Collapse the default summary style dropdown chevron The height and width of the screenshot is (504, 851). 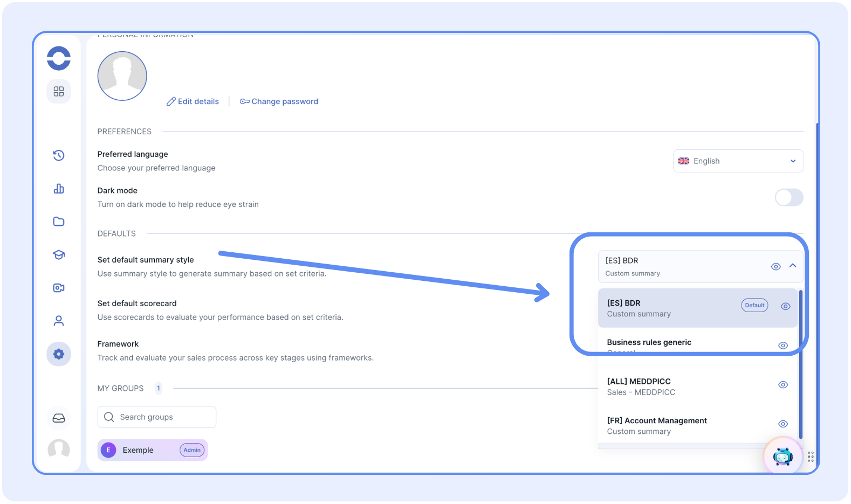pyautogui.click(x=793, y=266)
